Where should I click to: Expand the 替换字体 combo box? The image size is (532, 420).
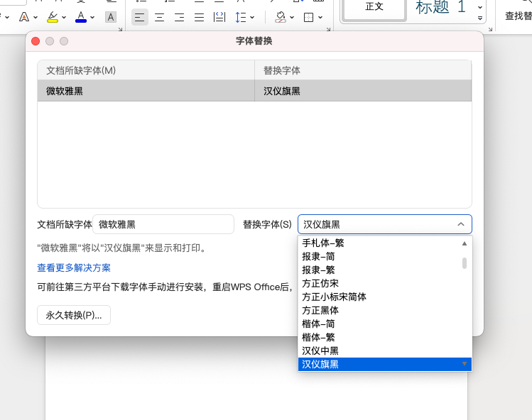[x=460, y=224]
